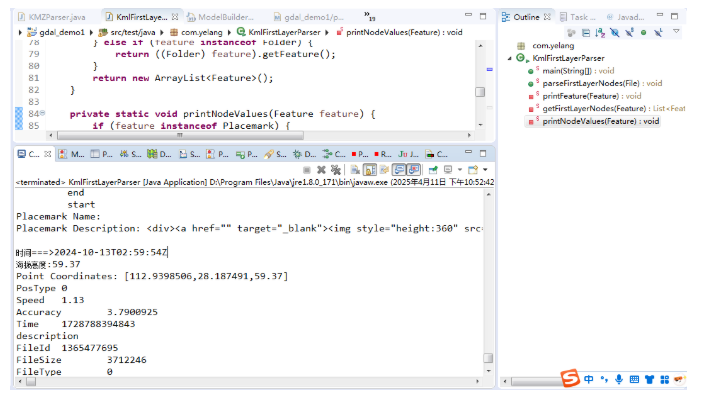Toggle Hide Static Members in Outline
705x397 pixels.
pyautogui.click(x=629, y=32)
